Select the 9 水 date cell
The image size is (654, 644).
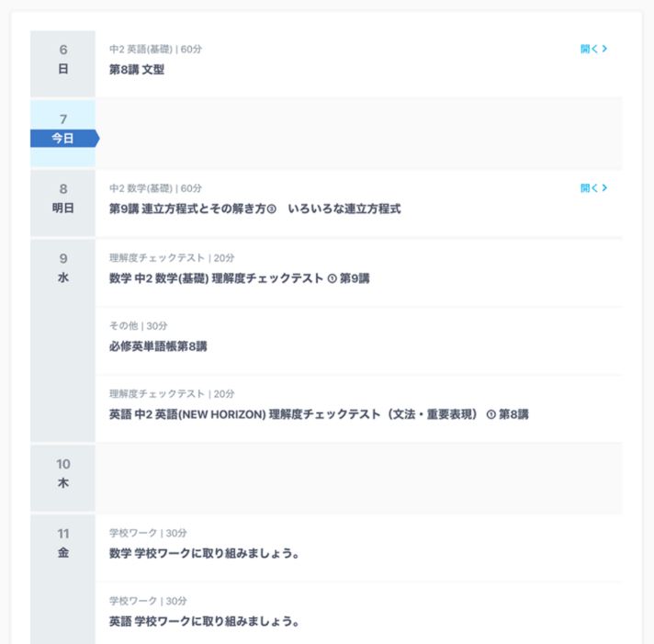pos(63,340)
